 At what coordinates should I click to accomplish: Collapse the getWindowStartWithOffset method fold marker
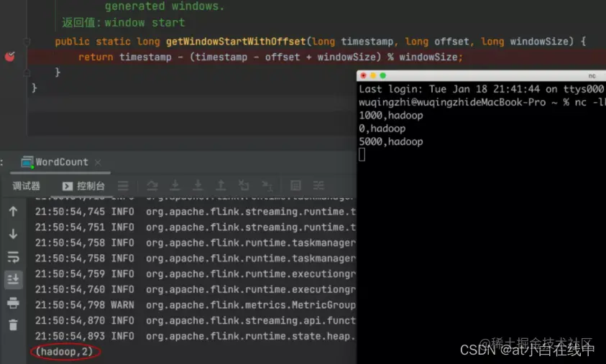27,42
